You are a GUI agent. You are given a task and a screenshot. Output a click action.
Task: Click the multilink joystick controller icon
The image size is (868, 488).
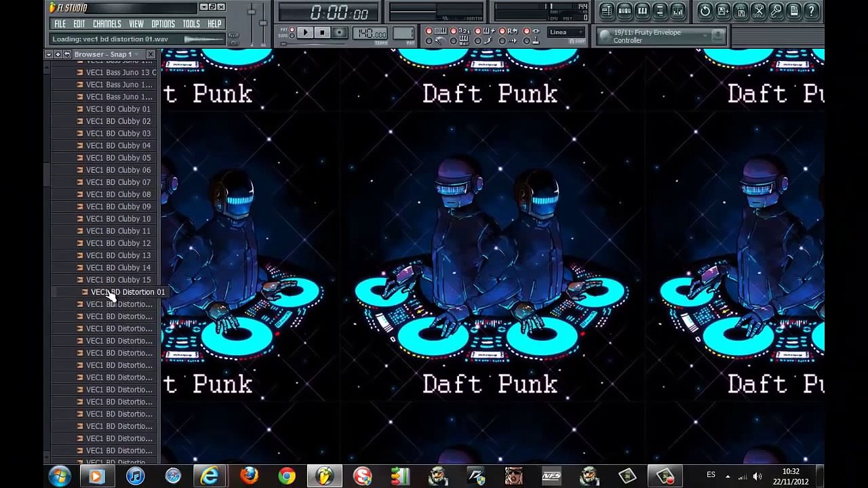pos(536,41)
